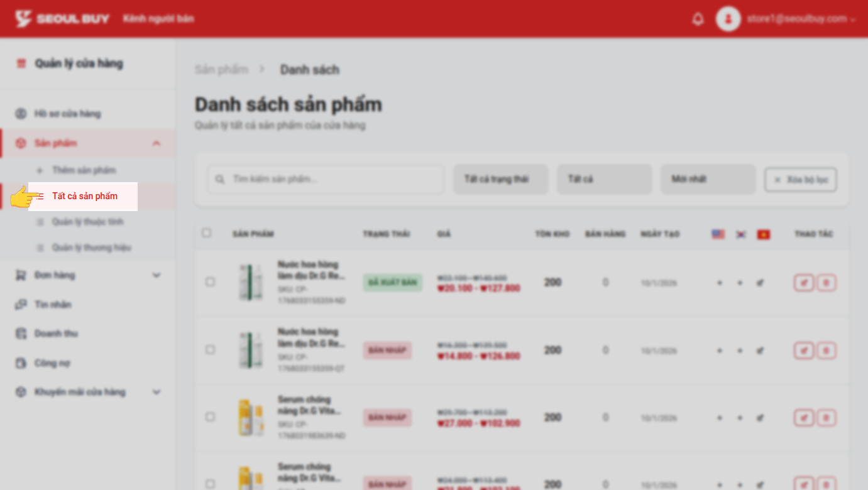Check the second product row checkbox
This screenshot has height=490, width=868.
(x=210, y=349)
